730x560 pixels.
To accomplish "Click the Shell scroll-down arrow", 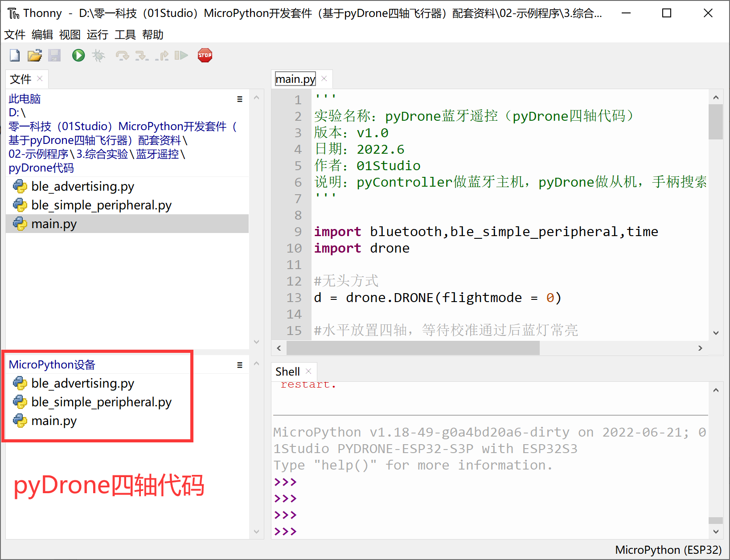I will coord(716,531).
